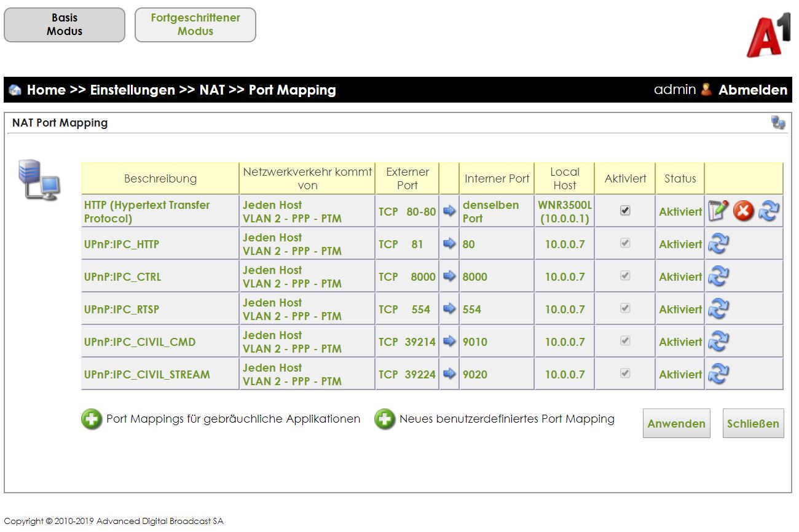Screen dimensions: 799x532
Task: Toggle Aktiviert checkbox for UPnP:IPC_HTTP
Action: (625, 243)
